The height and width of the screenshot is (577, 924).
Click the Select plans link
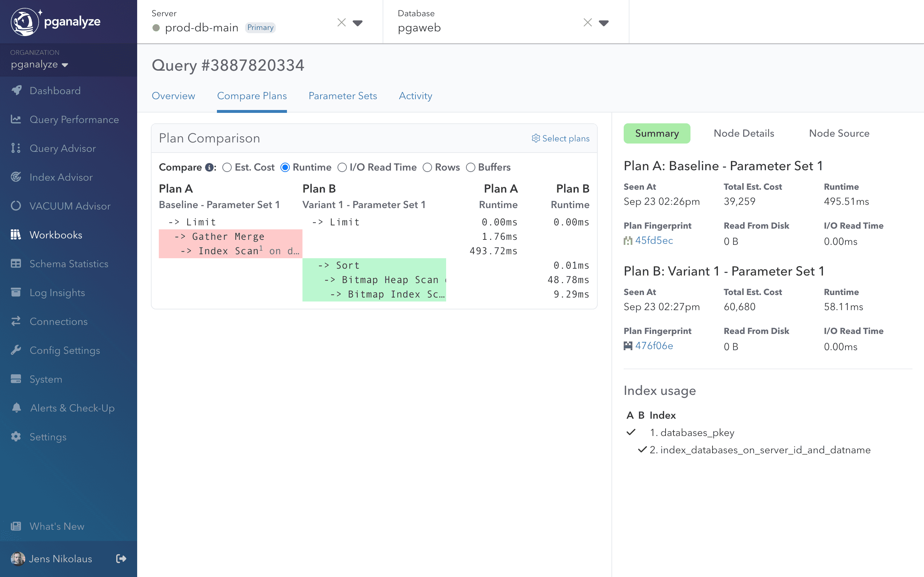(x=561, y=138)
